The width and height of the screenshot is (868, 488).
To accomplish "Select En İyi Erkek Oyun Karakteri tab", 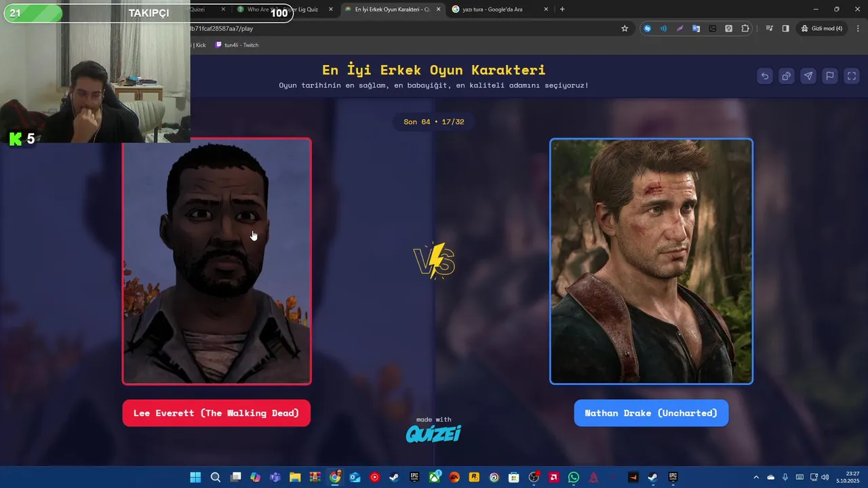I will [392, 9].
